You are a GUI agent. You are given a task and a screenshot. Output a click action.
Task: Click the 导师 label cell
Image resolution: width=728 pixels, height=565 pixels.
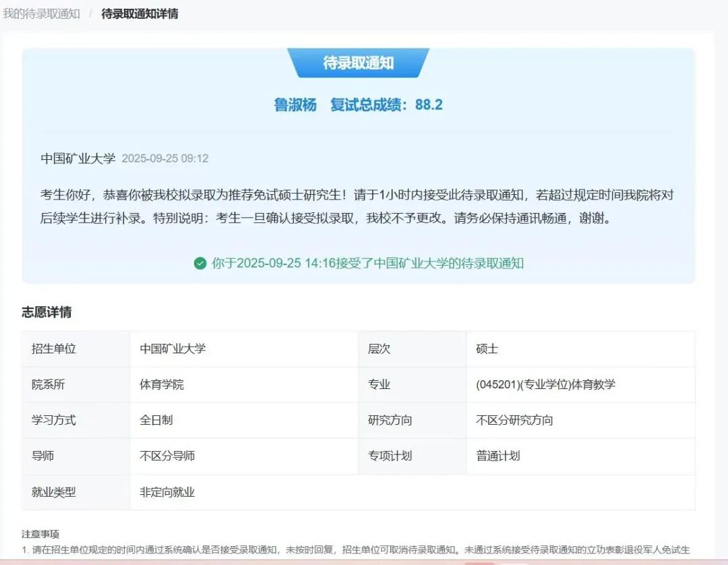point(75,456)
